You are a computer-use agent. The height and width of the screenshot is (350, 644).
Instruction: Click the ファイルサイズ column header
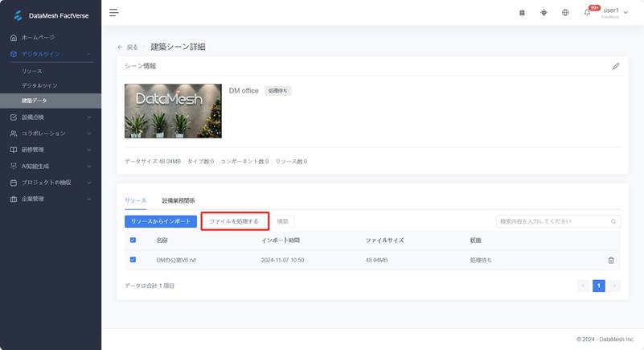(x=384, y=241)
